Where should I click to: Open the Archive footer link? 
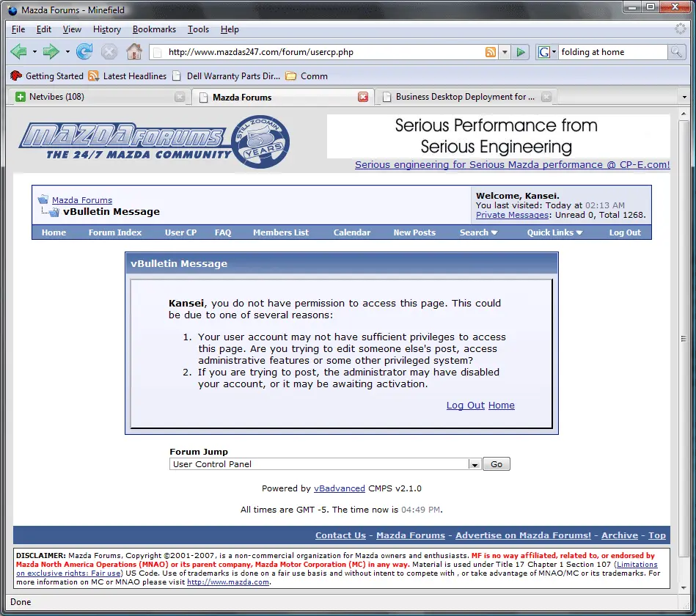tap(620, 535)
